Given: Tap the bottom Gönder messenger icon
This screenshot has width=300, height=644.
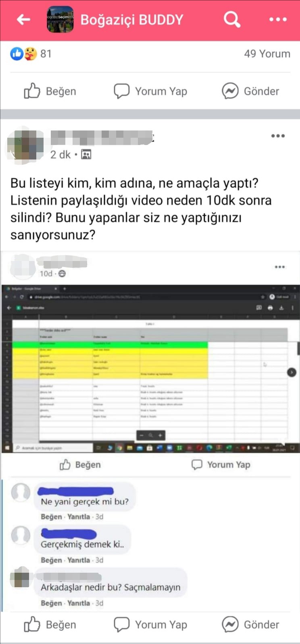Looking at the screenshot, I should (x=230, y=624).
